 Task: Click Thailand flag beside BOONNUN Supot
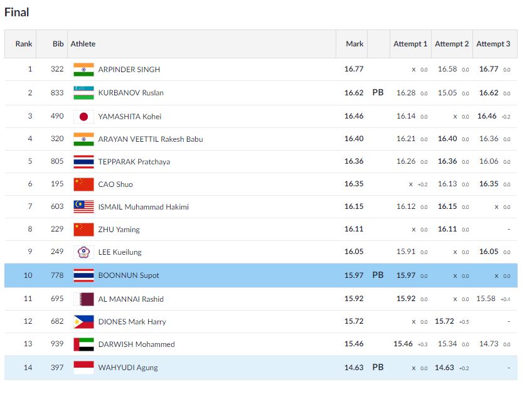(x=83, y=275)
